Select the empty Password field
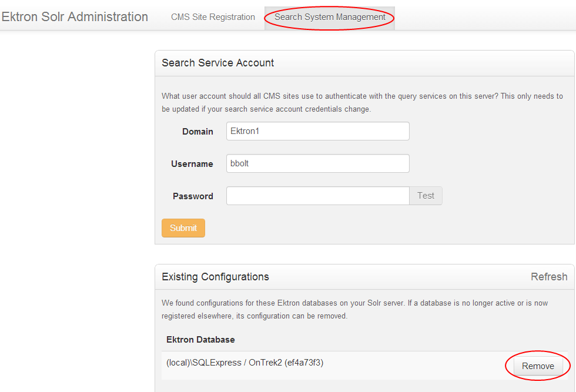 click(x=317, y=196)
